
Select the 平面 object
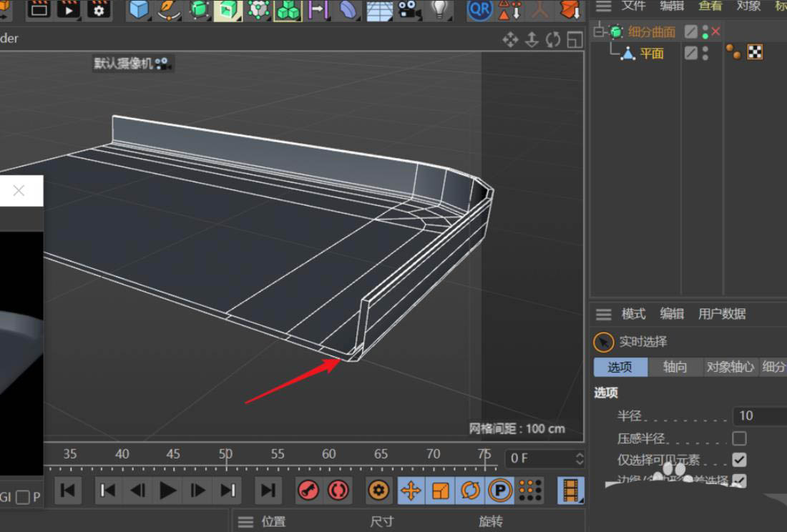pyautogui.click(x=652, y=53)
